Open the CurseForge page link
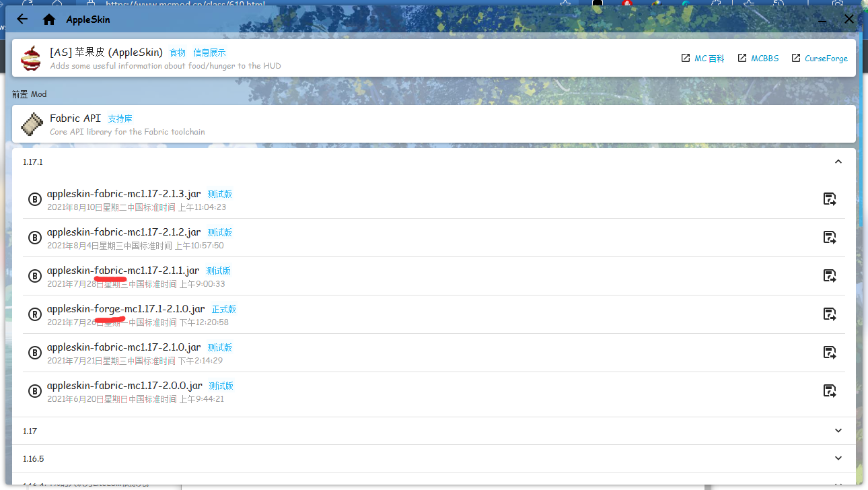The height and width of the screenshot is (490, 868). [x=820, y=59]
